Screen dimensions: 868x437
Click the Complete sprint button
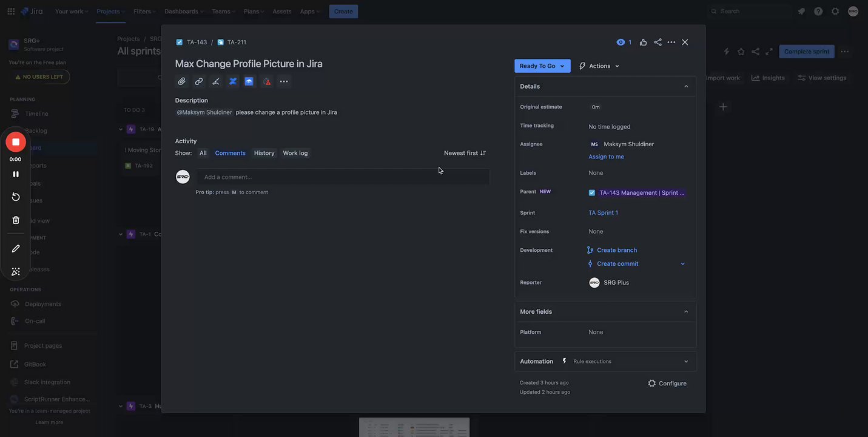807,52
